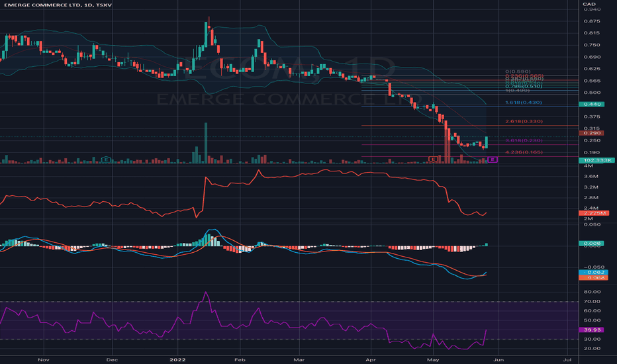The width and height of the screenshot is (617, 364).
Task: Select the 1(0.490) Fibonacci level label
Action: tap(518, 91)
